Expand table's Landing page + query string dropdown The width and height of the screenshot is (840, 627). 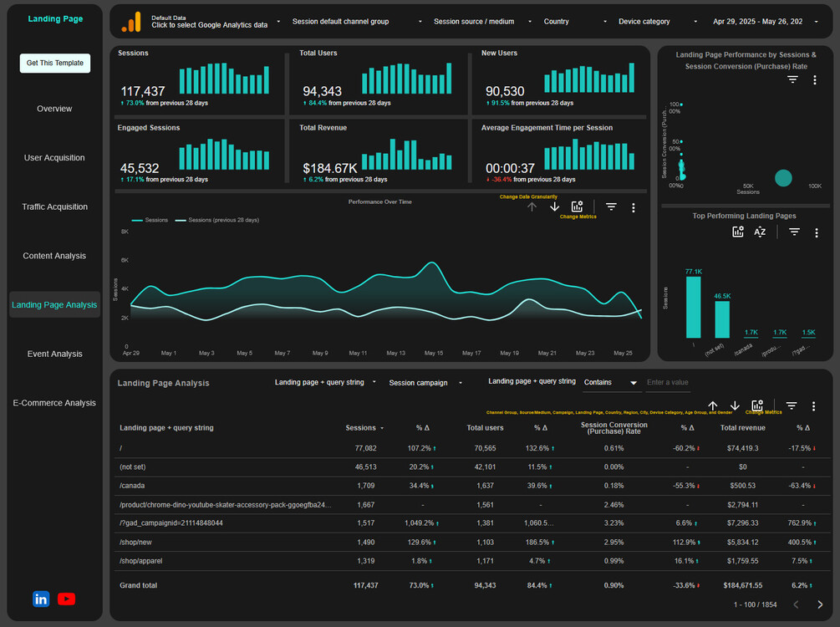325,382
